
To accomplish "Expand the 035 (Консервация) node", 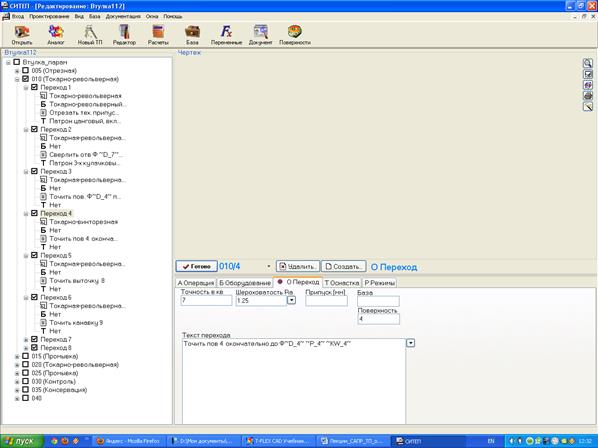I will click(17, 390).
